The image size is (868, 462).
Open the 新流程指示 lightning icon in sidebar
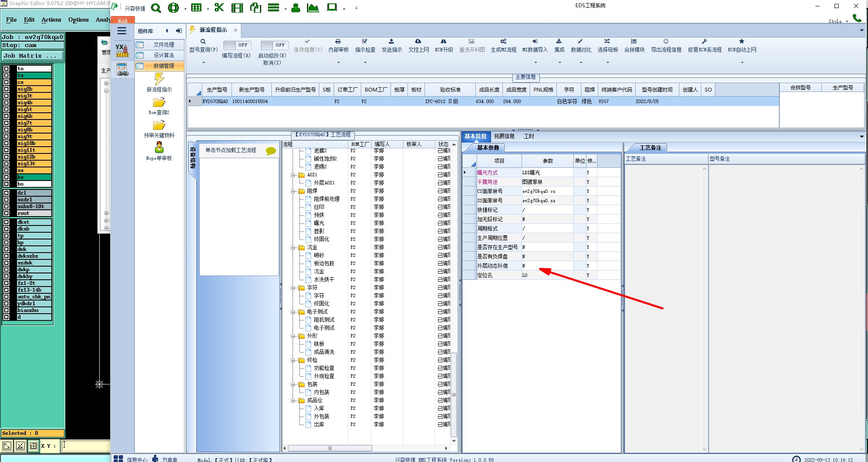click(159, 79)
